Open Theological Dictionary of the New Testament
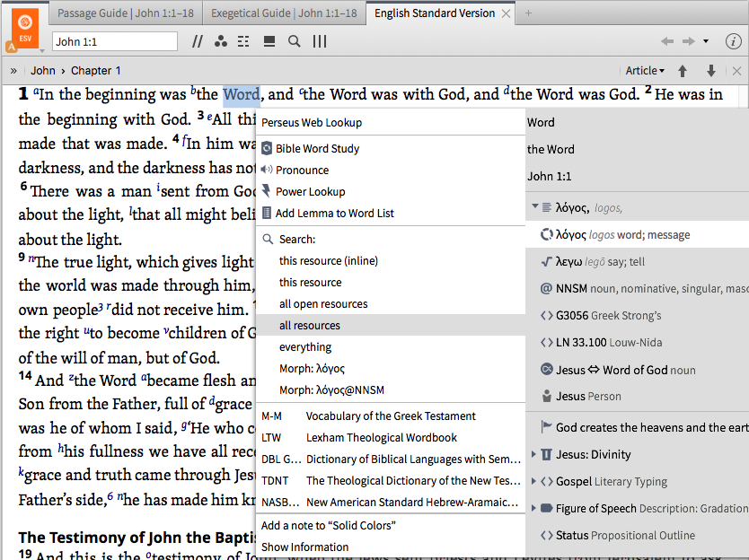 391,480
